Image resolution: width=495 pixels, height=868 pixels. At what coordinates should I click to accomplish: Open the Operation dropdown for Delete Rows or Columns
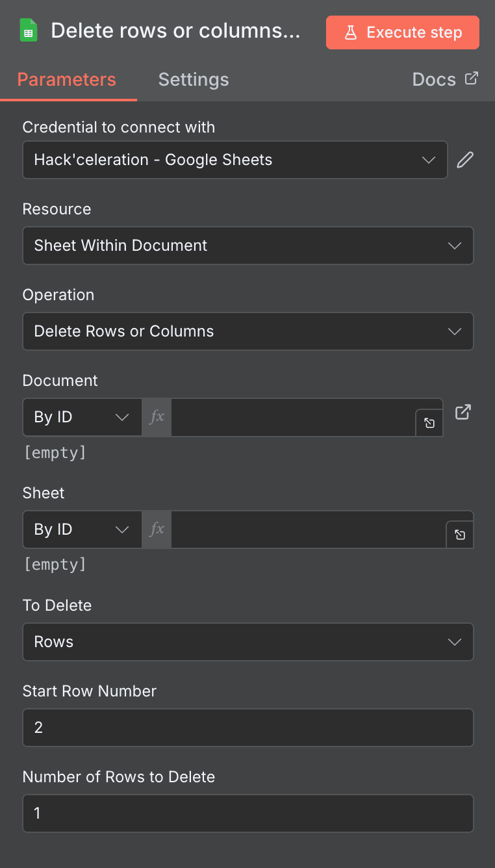(247, 331)
